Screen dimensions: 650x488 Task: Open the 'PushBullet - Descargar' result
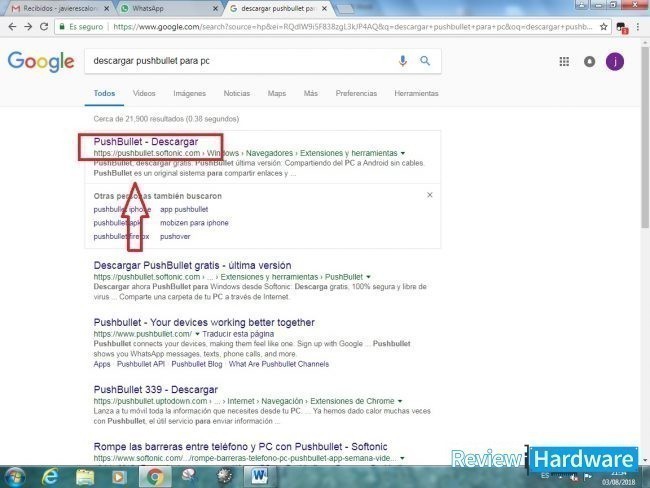coord(146,142)
